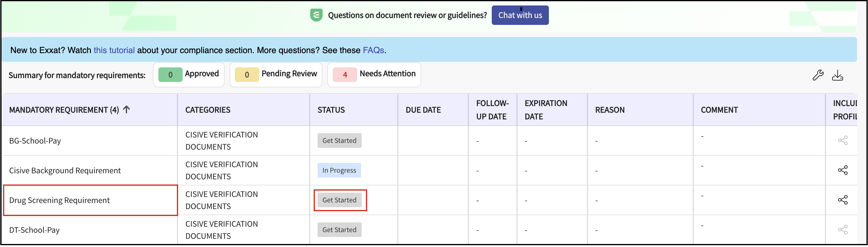Select the Pending Review summary card
868x247 pixels.
pos(276,74)
